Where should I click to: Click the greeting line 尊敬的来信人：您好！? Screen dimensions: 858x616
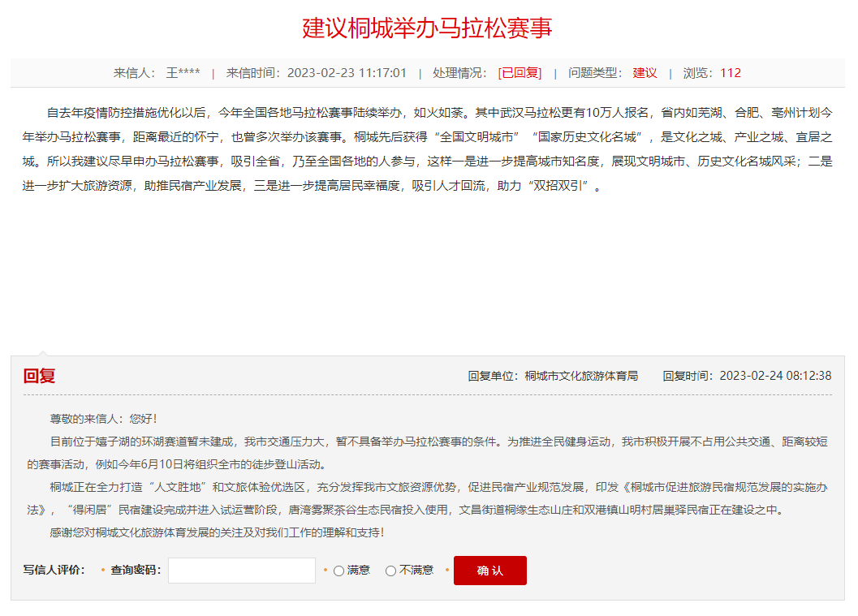click(x=103, y=419)
